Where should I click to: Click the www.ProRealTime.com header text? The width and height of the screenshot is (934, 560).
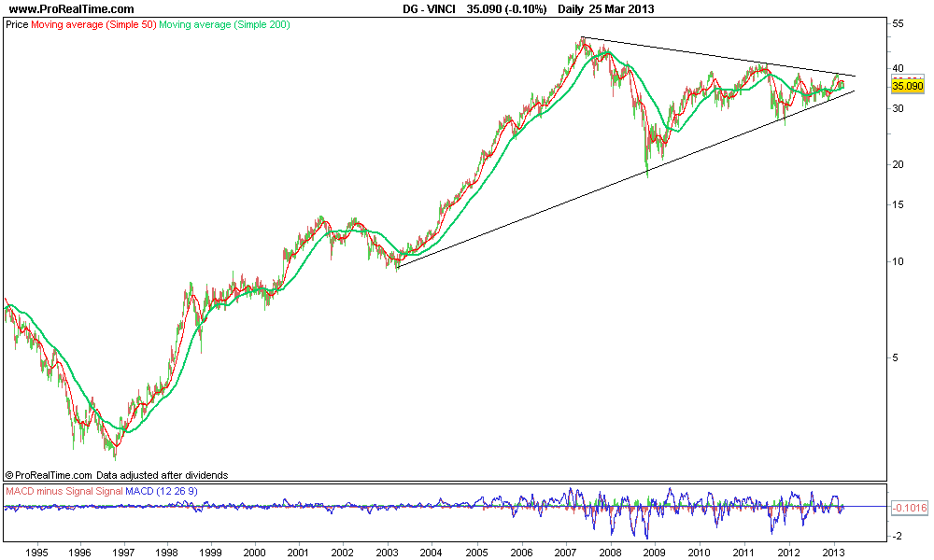pyautogui.click(x=72, y=9)
